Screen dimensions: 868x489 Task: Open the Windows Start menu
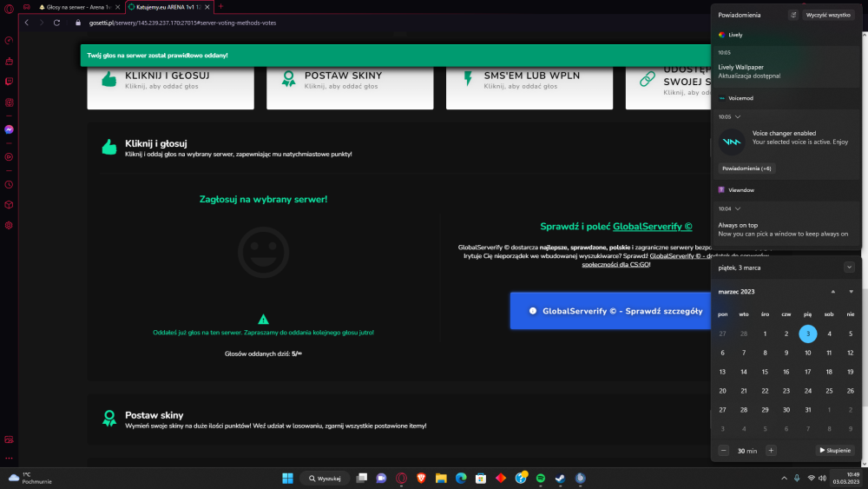tap(287, 478)
